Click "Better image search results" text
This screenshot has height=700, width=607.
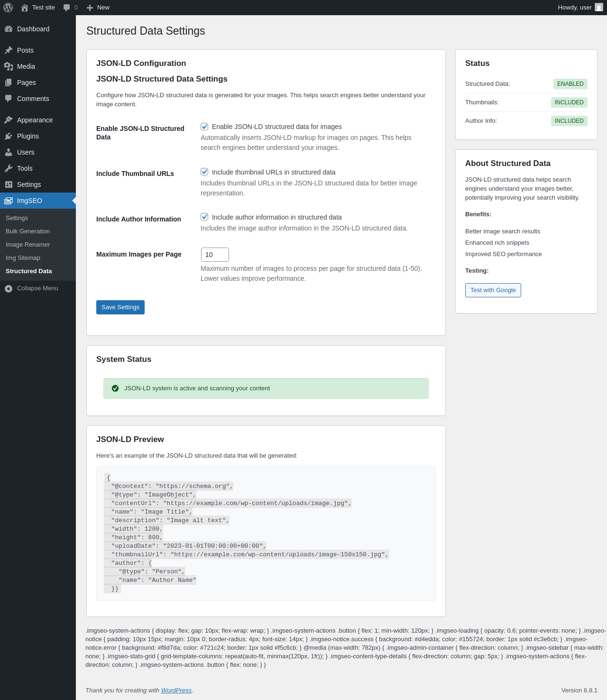[503, 231]
